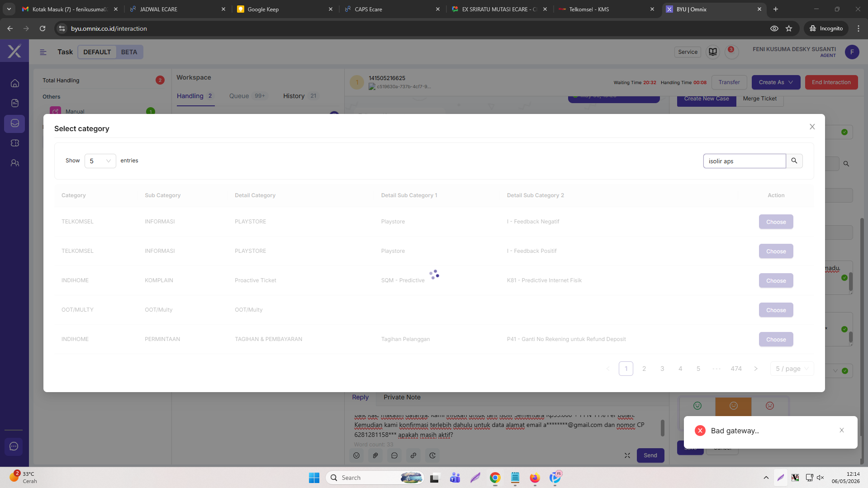Open the home icon in sidebar

(x=14, y=83)
